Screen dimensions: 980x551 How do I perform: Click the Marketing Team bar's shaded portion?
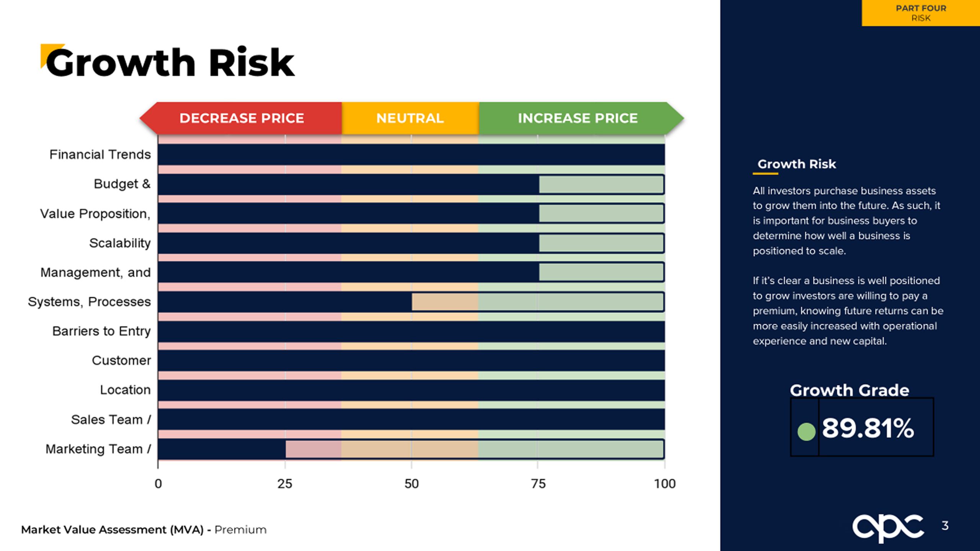point(475,449)
